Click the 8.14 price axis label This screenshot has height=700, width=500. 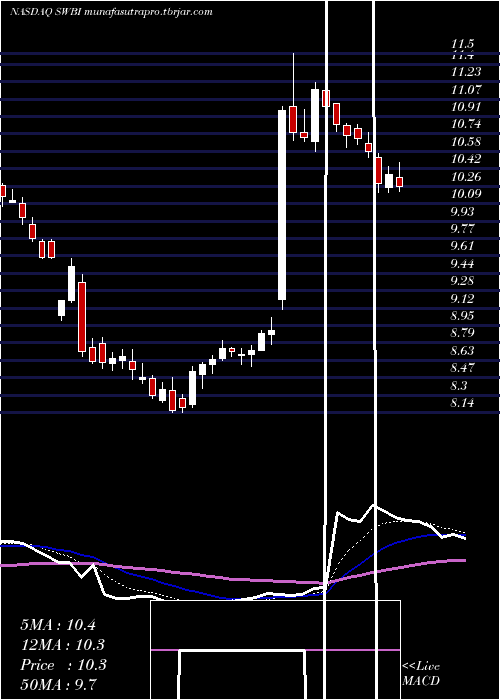click(x=462, y=403)
